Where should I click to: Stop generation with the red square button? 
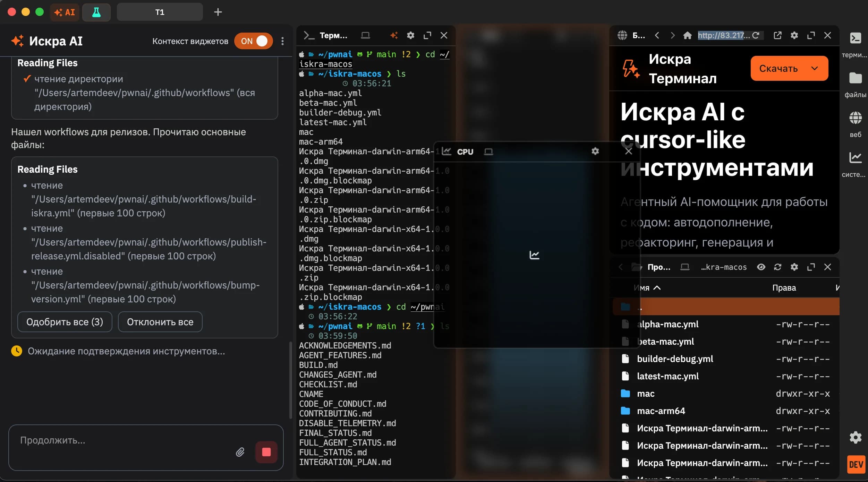[x=266, y=452]
